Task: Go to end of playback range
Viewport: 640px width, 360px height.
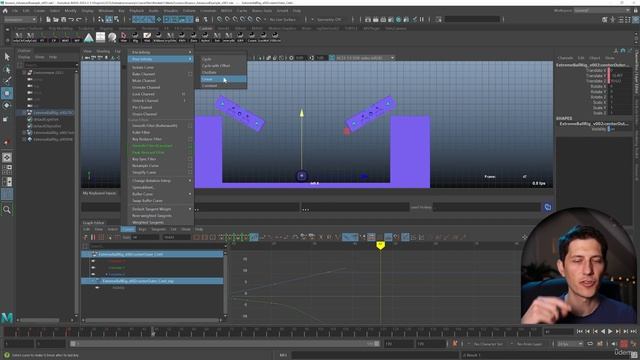Action: tap(633, 331)
